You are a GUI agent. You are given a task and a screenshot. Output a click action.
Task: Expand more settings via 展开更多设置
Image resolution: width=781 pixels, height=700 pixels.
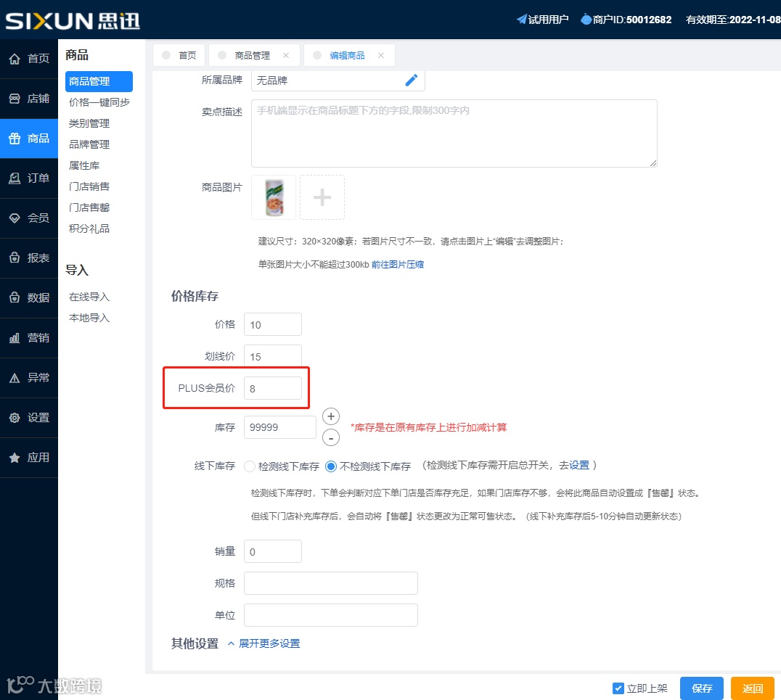click(x=269, y=643)
